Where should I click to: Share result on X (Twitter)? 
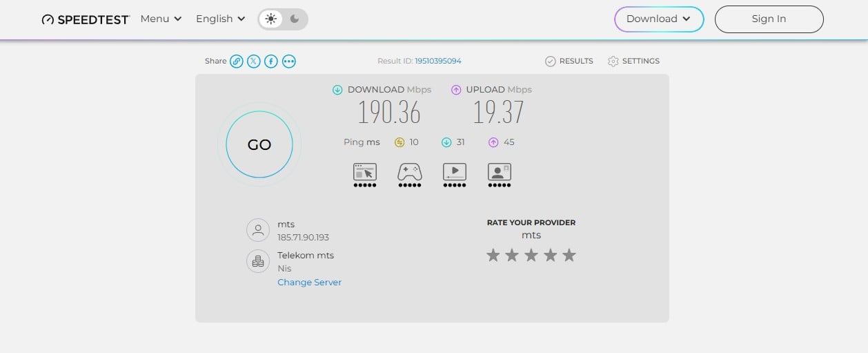(x=254, y=61)
